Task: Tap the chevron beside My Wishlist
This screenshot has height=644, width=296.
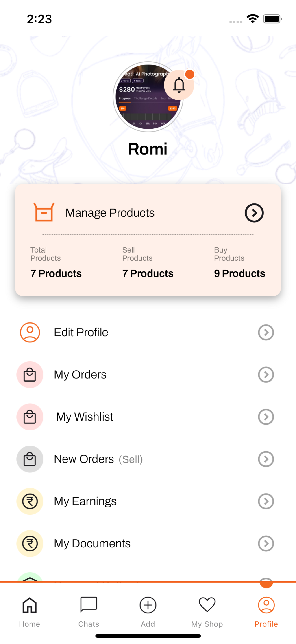Action: (266, 417)
